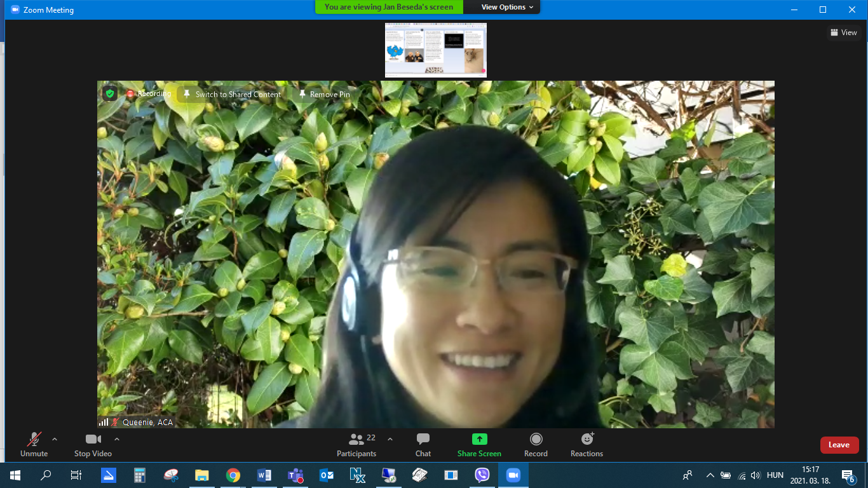
Task: Open Windows notification center icon
Action: 848,475
